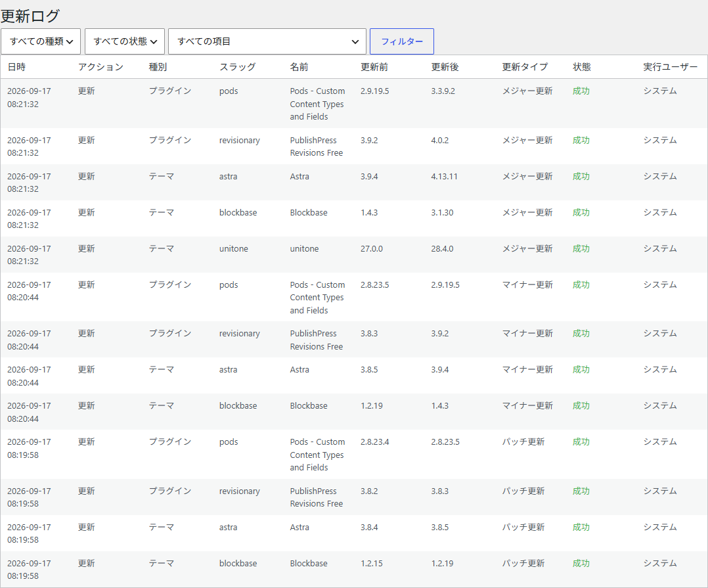Click version 3.9.2 in the 更新後 column
This screenshot has height=588, width=708.
pos(440,333)
